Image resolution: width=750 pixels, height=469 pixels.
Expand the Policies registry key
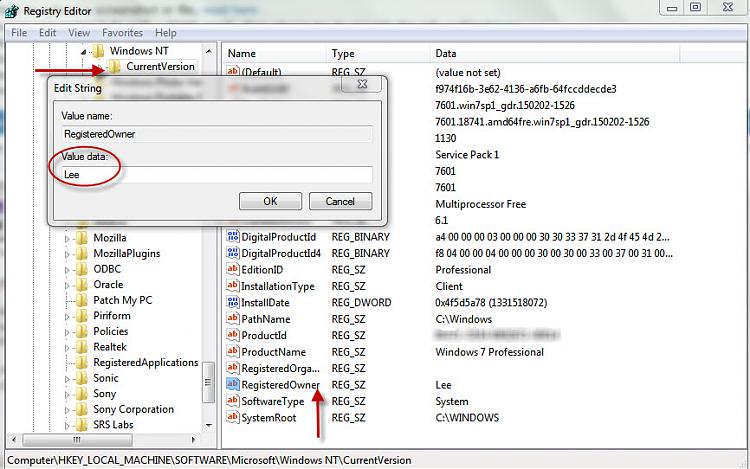[67, 332]
